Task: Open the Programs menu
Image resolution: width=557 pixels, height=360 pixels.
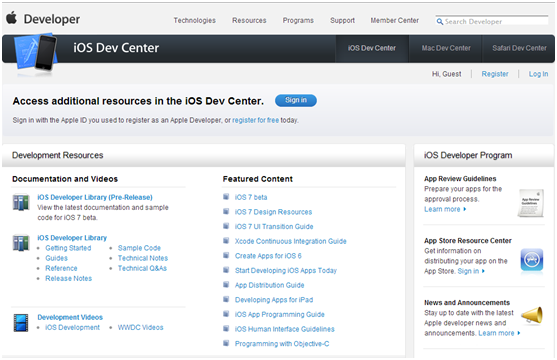Action: (x=298, y=21)
